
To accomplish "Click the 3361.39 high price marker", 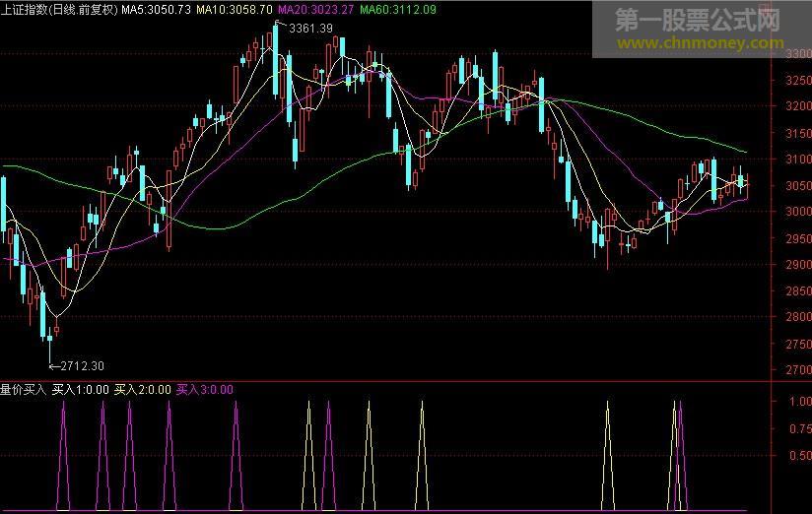I will click(x=311, y=28).
